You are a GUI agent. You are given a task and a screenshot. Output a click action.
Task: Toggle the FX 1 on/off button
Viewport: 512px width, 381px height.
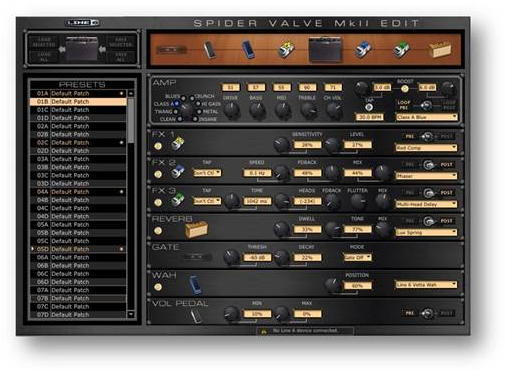[158, 146]
